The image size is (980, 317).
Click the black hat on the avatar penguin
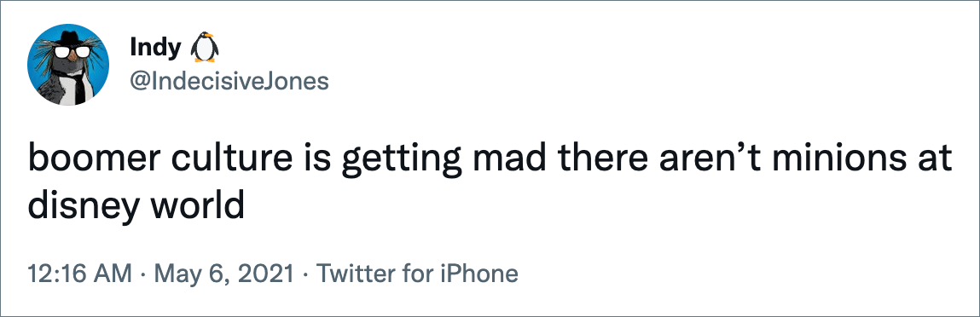click(69, 38)
